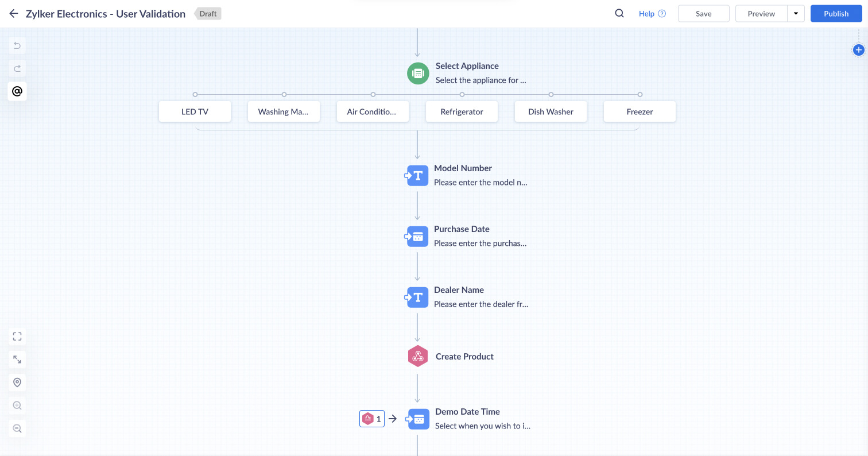Screen dimensions: 868x456
Task: Open the @ mentions panel
Action: coord(17,91)
